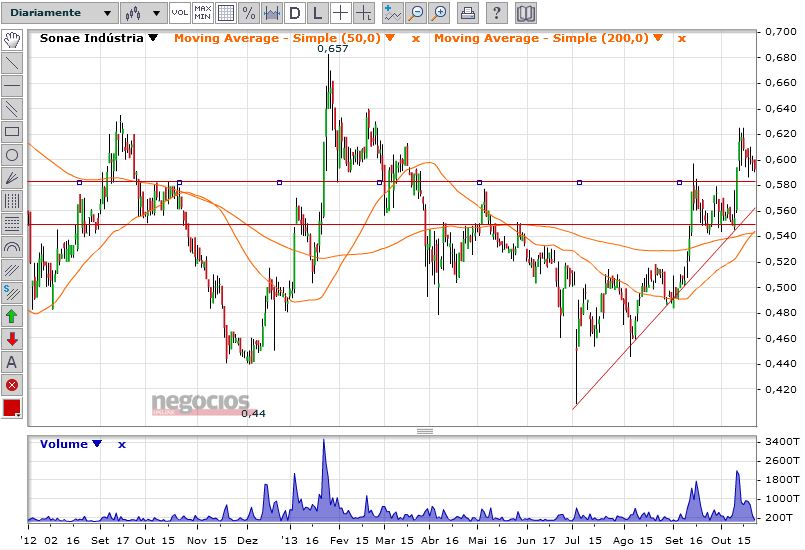Click the zoom out magnifier
The image size is (805, 550).
[416, 13]
